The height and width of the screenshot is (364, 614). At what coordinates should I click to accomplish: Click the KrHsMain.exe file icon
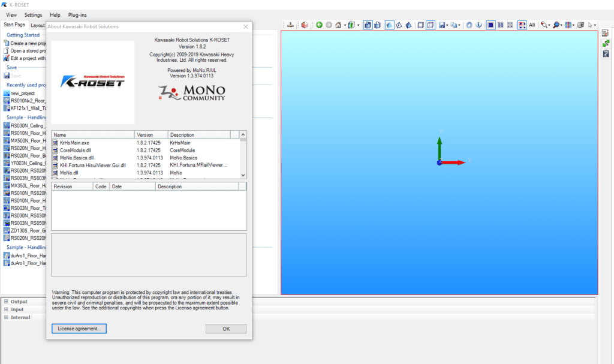(x=56, y=144)
